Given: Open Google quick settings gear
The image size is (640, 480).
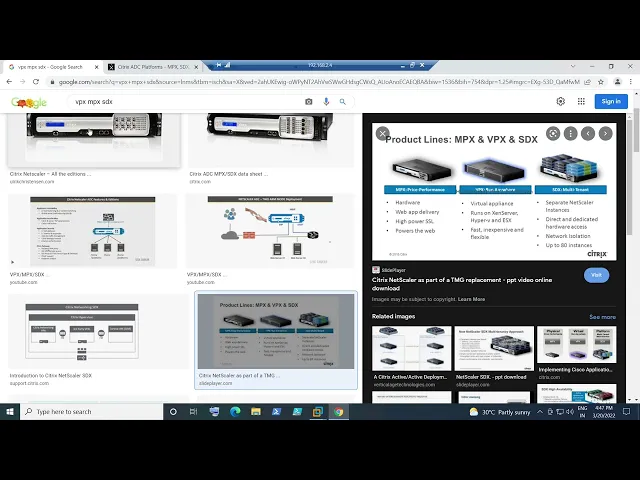Looking at the screenshot, I should tap(561, 101).
